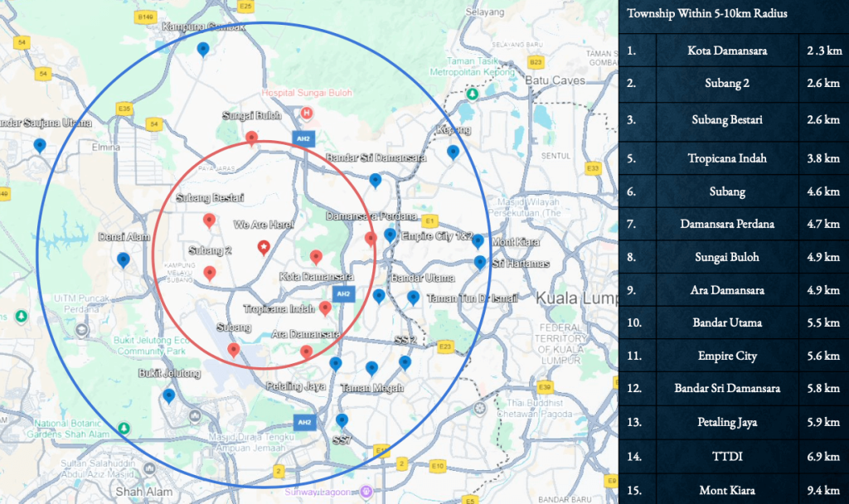
Task: Click the green National Botanic Gardens icon
Action: click(124, 428)
